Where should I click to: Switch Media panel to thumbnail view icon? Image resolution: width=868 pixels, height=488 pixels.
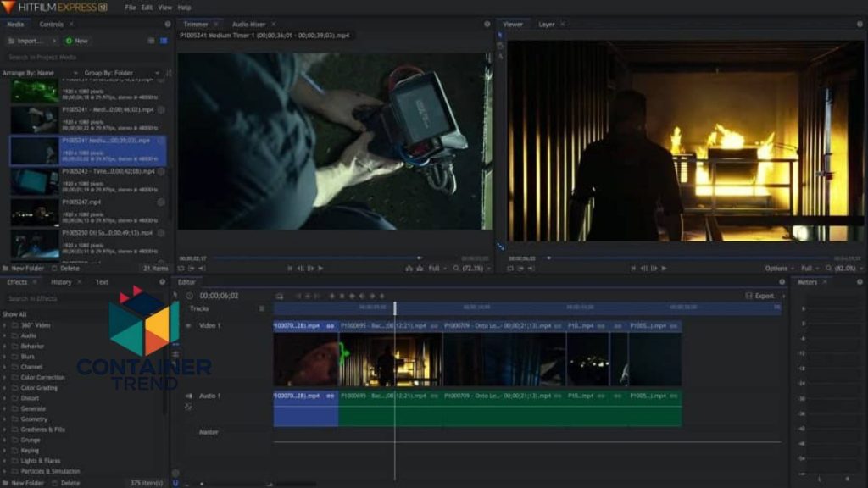(164, 41)
